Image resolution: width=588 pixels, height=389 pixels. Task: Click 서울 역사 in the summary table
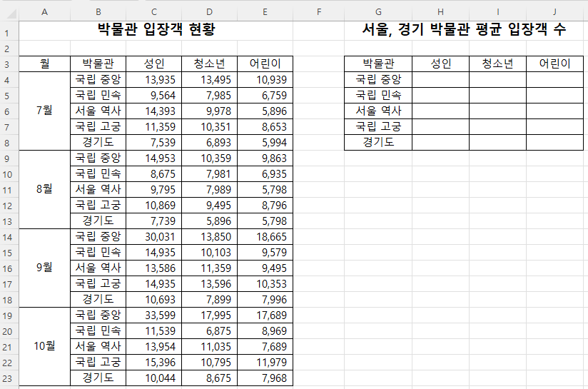pos(378,111)
